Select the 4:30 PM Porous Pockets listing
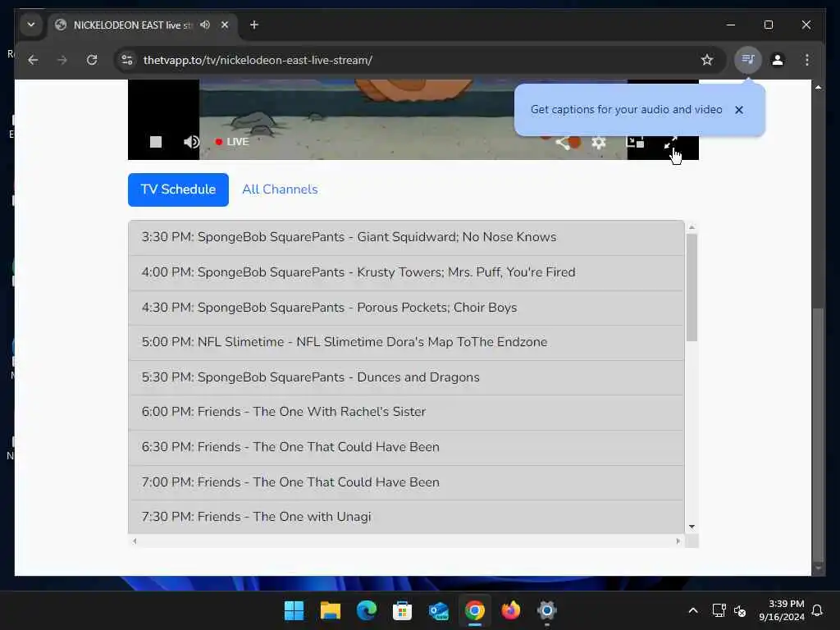840x630 pixels. (406, 308)
